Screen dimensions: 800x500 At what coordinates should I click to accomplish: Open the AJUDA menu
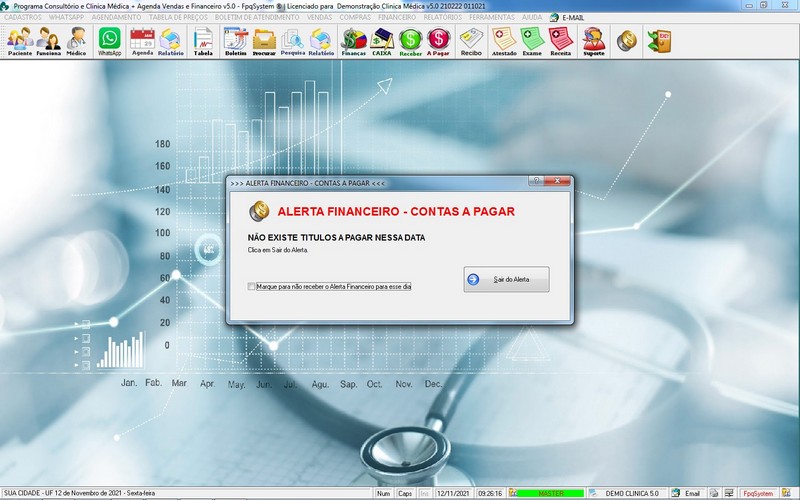[532, 17]
